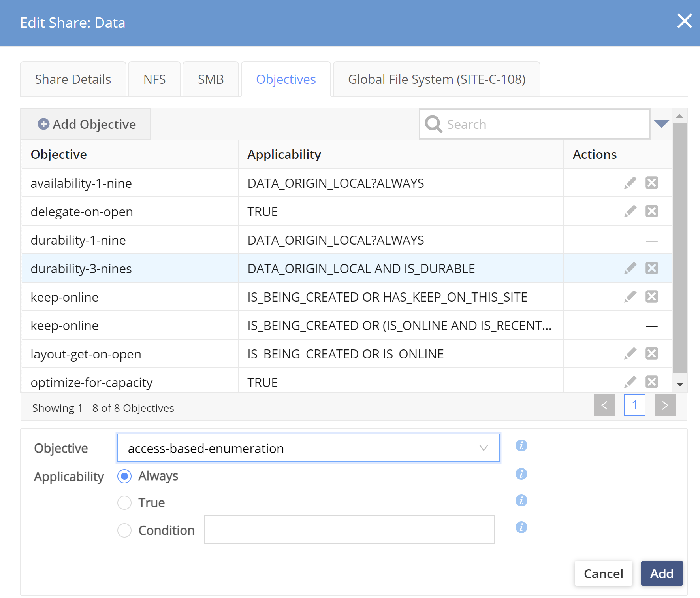Select the optimize-for-capacity row name
Image resolution: width=700 pixels, height=598 pixels.
click(92, 383)
